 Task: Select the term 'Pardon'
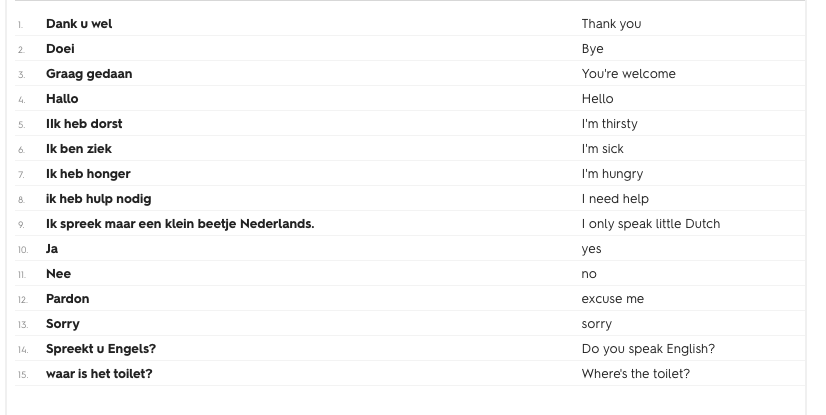point(67,298)
